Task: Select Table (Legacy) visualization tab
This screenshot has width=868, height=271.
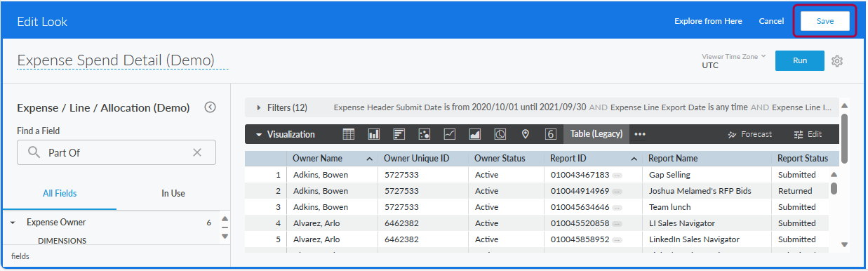Action: [596, 134]
